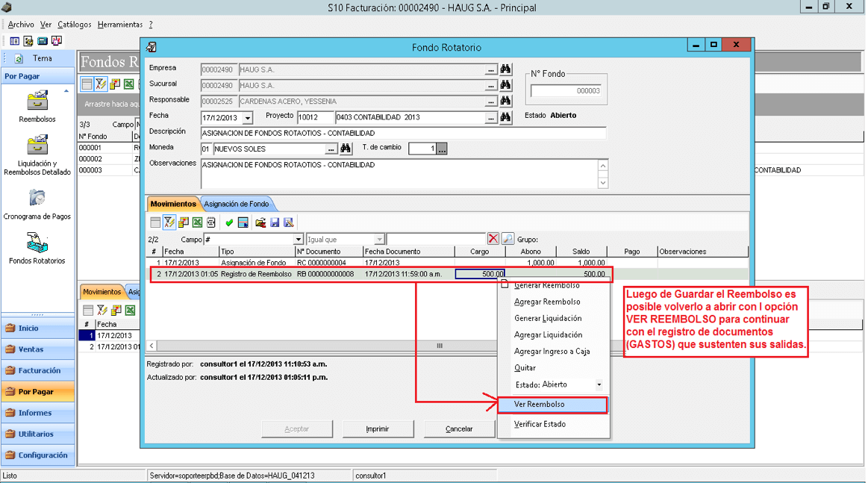This screenshot has height=483, width=868.
Task: Toggle the filter funnel button in Movimientos toolbar
Action: (x=169, y=222)
